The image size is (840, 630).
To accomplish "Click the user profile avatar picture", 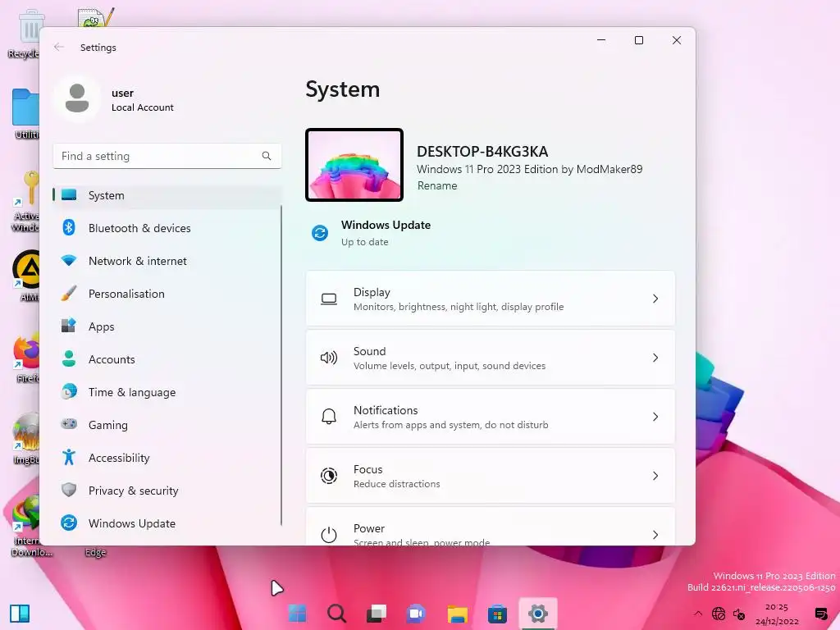I will (77, 98).
